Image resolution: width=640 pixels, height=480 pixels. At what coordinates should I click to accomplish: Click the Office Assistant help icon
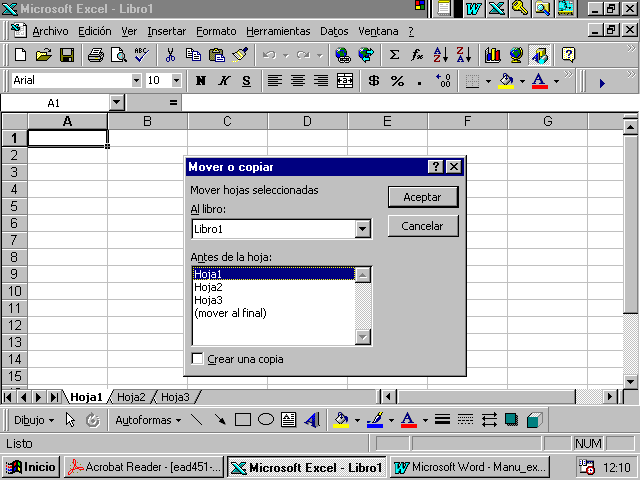tap(568, 55)
